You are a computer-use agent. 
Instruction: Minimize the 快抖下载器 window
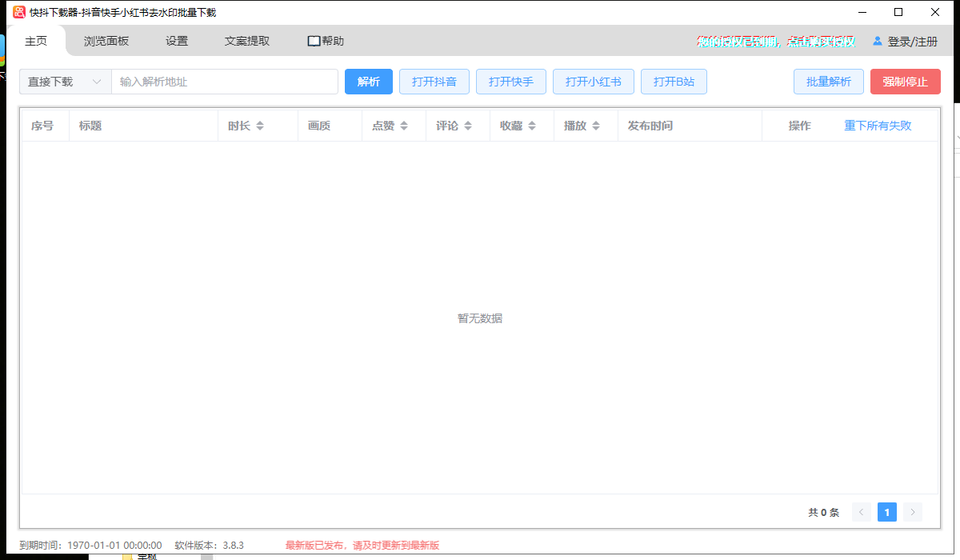(x=862, y=12)
